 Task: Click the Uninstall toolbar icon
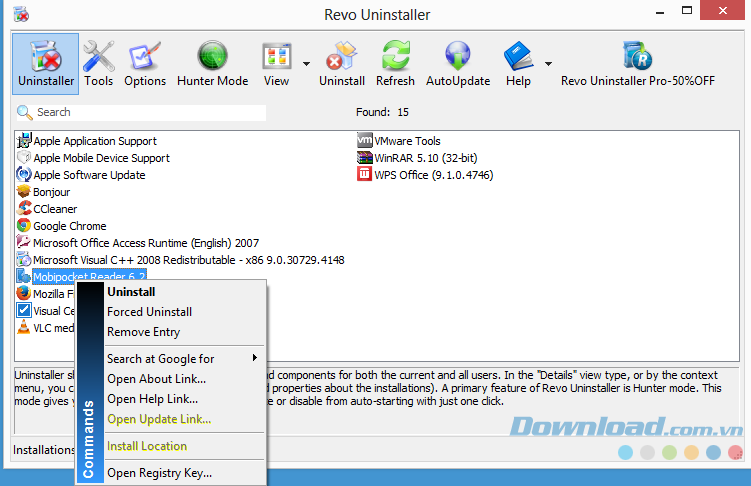pos(342,63)
